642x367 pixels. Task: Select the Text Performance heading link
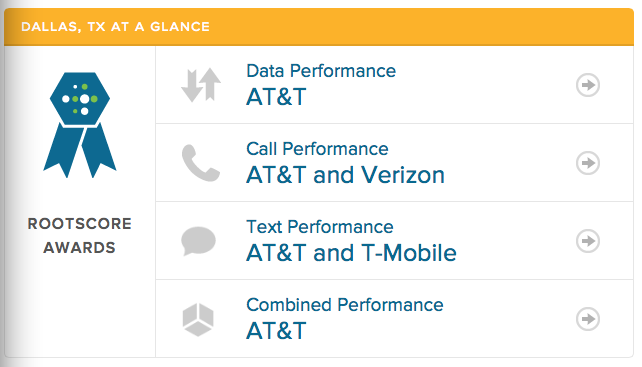tap(320, 227)
